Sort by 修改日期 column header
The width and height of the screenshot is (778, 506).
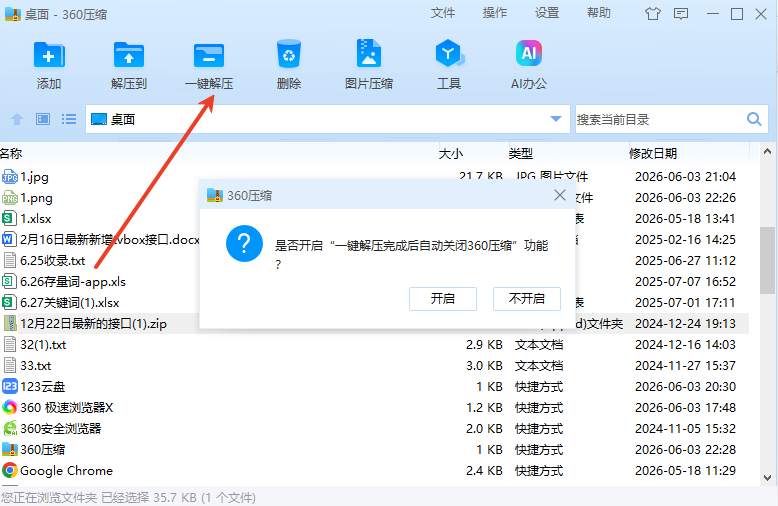652,154
